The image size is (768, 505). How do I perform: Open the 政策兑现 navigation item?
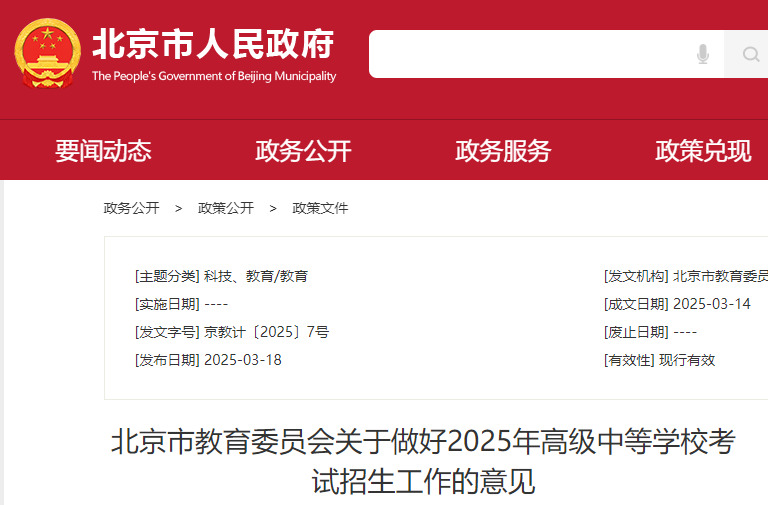tap(703, 151)
